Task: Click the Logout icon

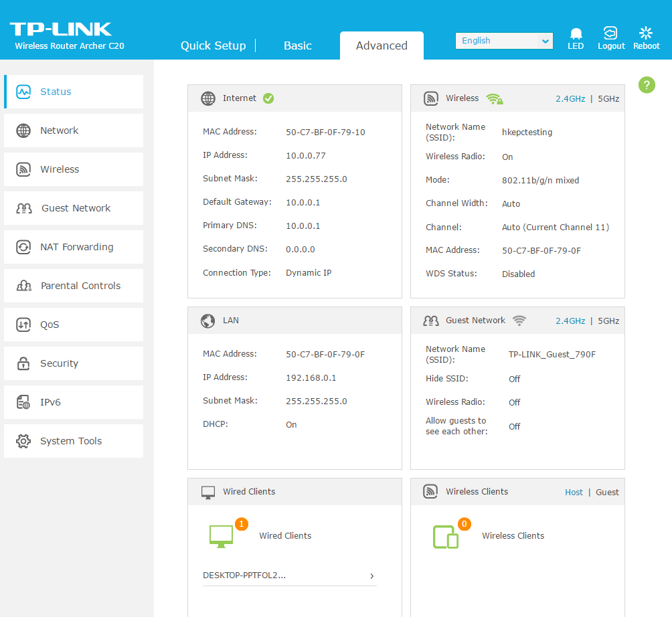Action: click(x=610, y=33)
